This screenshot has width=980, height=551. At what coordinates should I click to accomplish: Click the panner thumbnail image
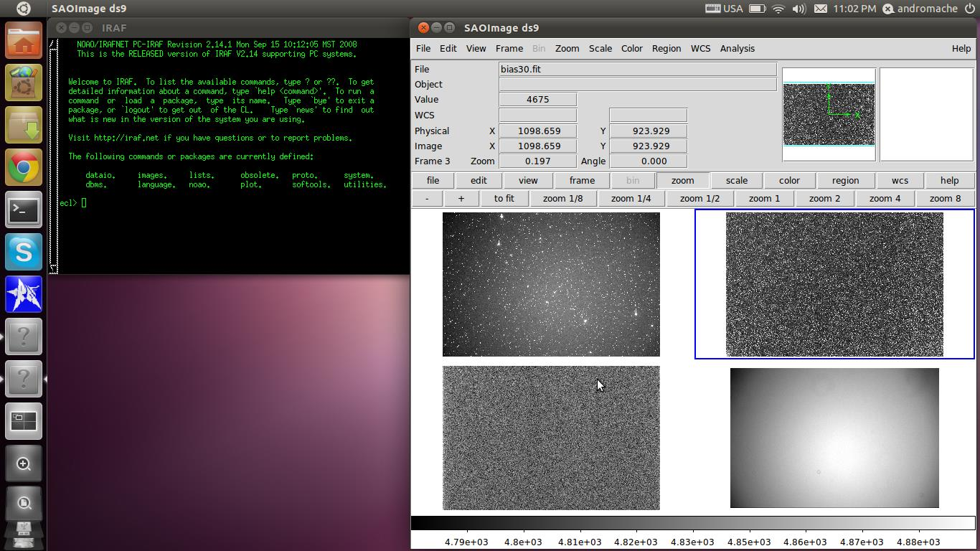[x=829, y=114]
